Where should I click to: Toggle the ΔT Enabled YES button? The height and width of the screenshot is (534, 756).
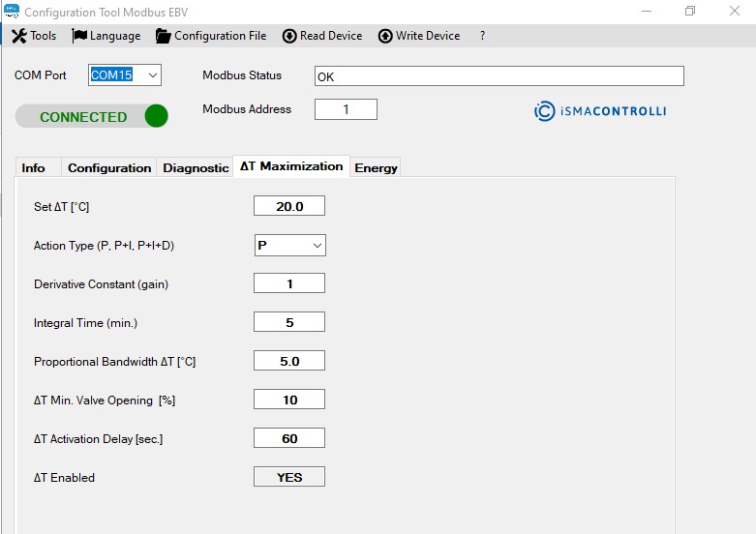[x=289, y=477]
